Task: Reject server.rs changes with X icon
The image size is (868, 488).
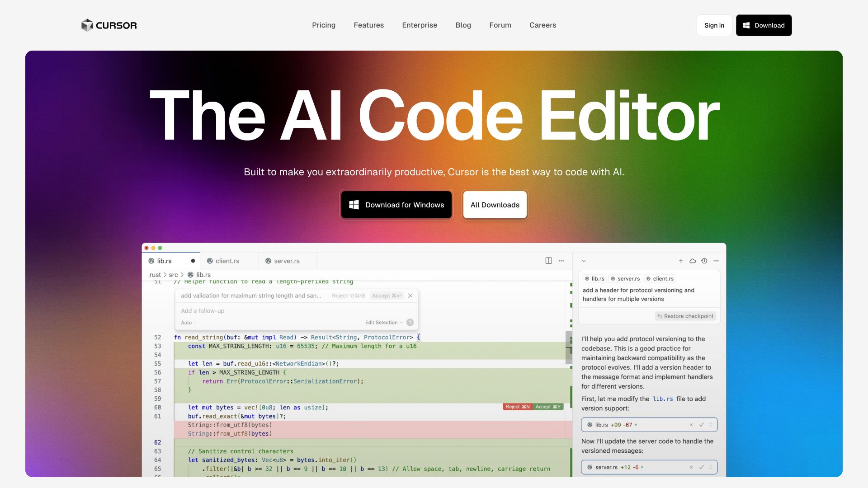Action: coord(691,467)
